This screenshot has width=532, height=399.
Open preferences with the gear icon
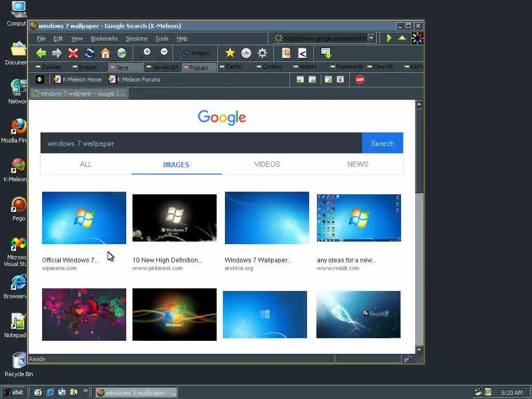point(262,53)
